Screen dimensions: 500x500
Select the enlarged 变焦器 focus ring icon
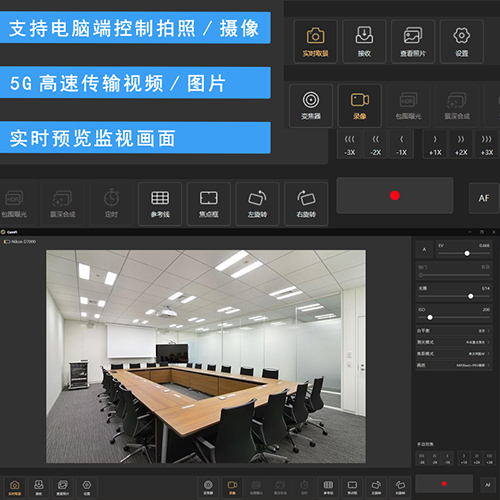pyautogui.click(x=311, y=106)
